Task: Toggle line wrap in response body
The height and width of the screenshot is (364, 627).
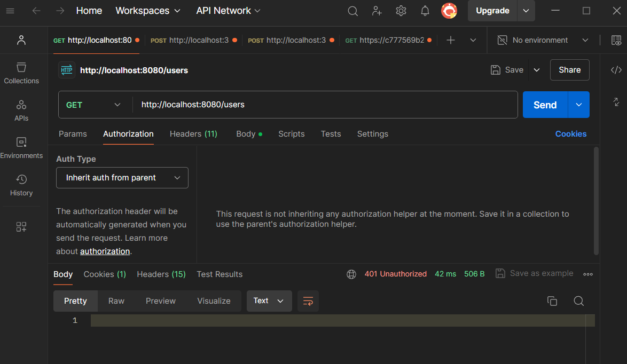Action: click(x=308, y=301)
